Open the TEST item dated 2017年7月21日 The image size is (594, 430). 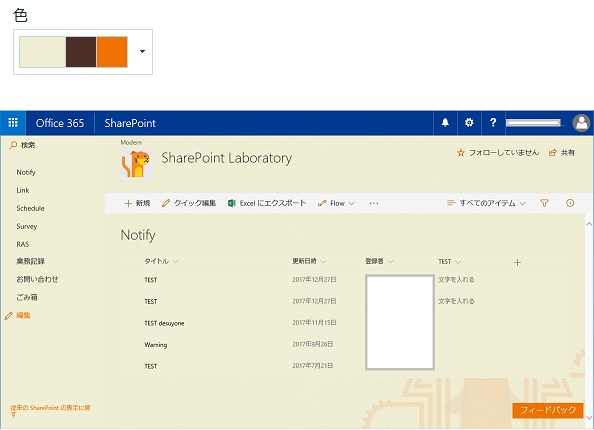[x=150, y=366]
